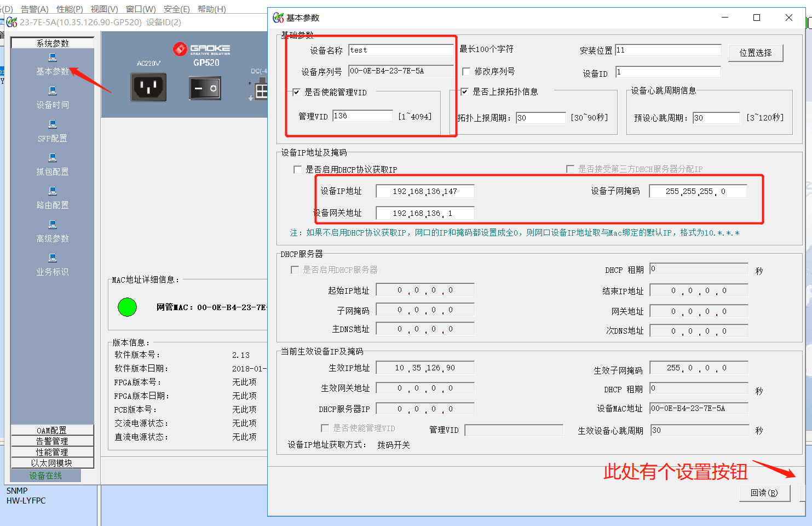Toggle 是否使能管理VID checkbox in 基础参数

296,92
